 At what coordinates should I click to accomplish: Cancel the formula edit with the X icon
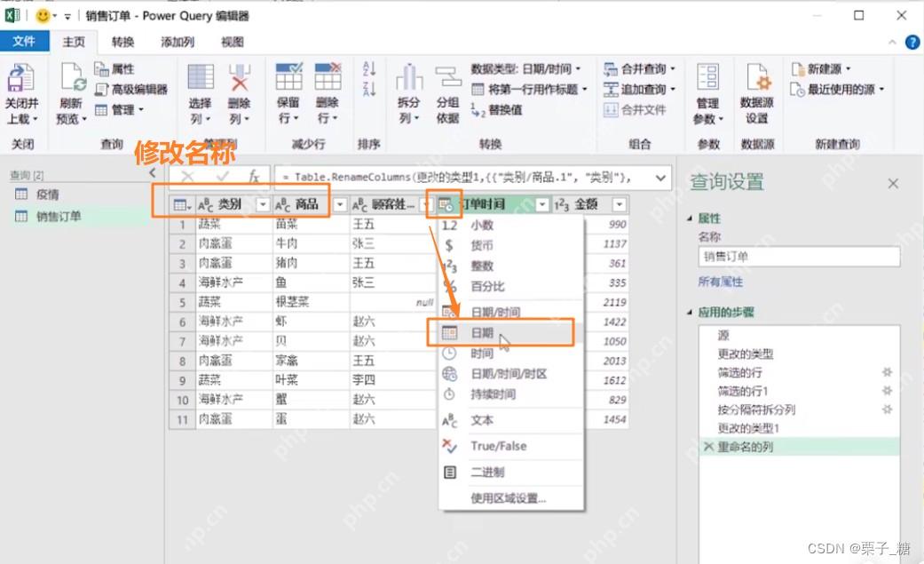pyautogui.click(x=187, y=177)
